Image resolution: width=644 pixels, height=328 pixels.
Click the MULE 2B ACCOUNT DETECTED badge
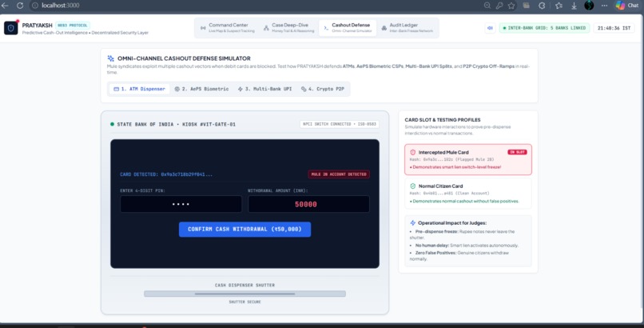coord(339,174)
